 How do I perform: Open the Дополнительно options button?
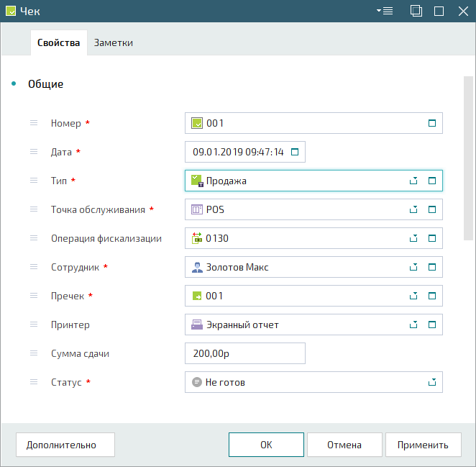pyautogui.click(x=61, y=445)
